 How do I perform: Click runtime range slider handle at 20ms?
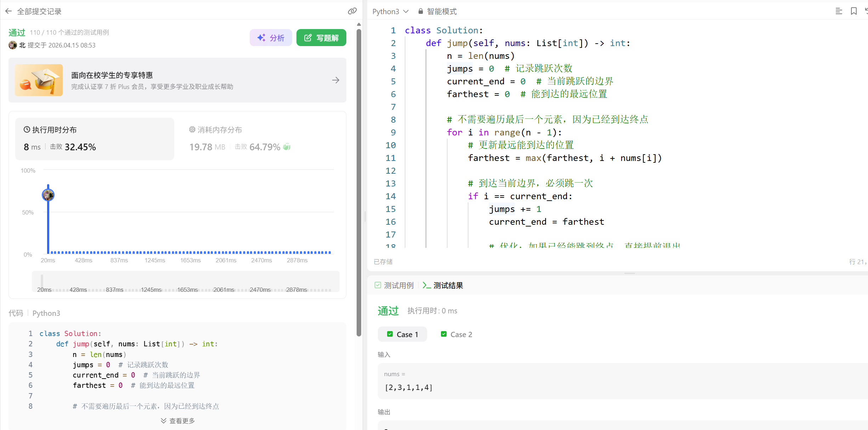pos(42,281)
